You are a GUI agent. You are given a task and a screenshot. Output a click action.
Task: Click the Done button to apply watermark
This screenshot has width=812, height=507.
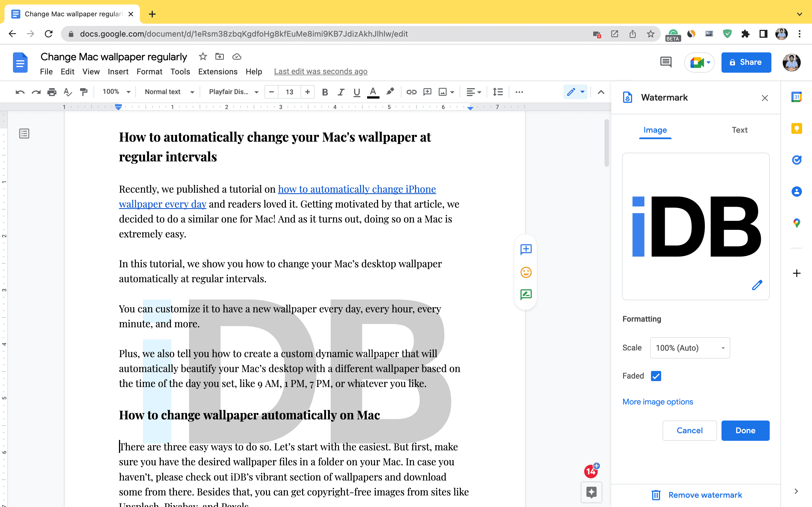[x=745, y=430]
